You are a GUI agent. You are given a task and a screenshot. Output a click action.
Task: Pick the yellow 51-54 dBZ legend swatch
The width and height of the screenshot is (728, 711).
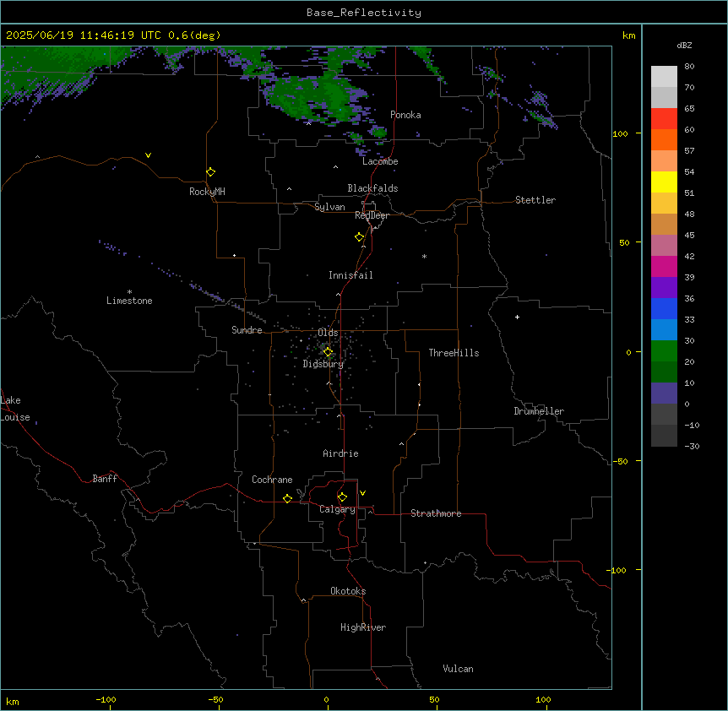click(664, 182)
